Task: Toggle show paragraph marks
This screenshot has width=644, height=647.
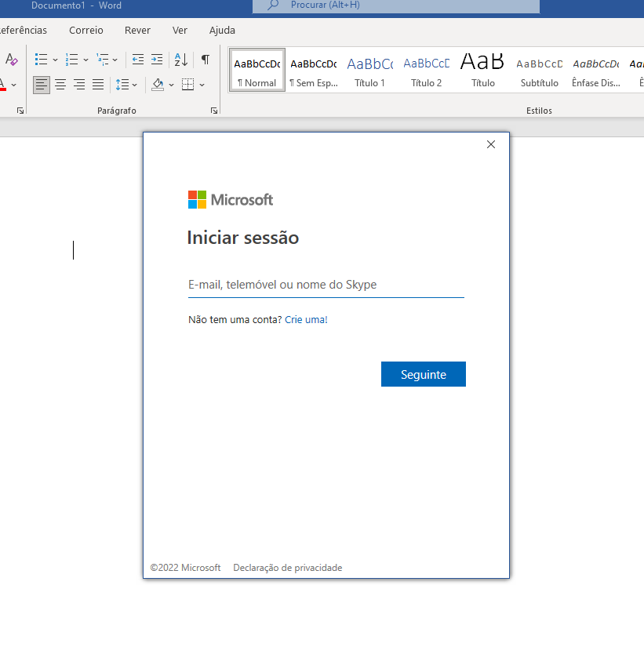Action: [x=206, y=60]
